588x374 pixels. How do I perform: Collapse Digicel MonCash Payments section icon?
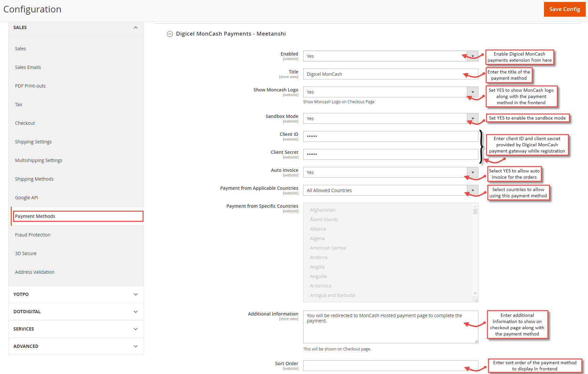click(x=170, y=34)
